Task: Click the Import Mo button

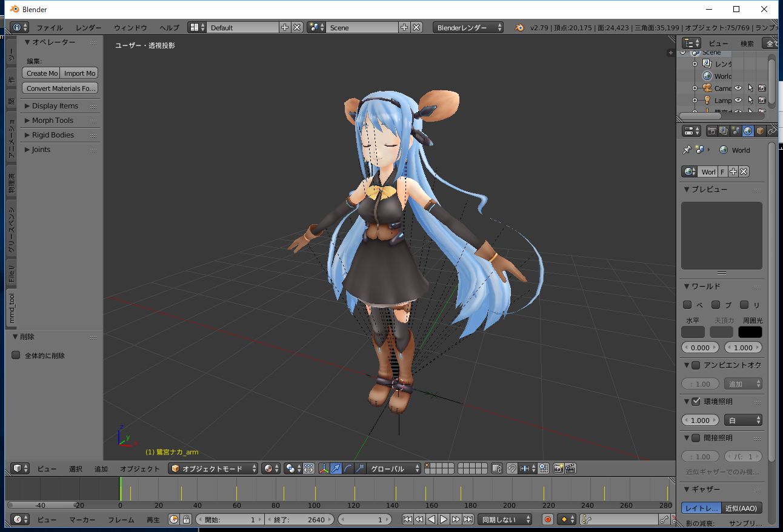Action: (x=79, y=73)
